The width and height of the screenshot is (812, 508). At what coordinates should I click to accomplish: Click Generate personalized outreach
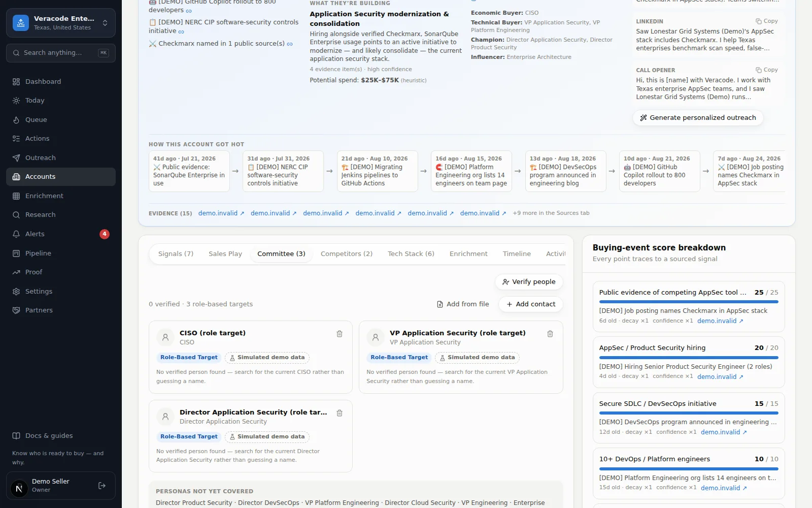698,118
